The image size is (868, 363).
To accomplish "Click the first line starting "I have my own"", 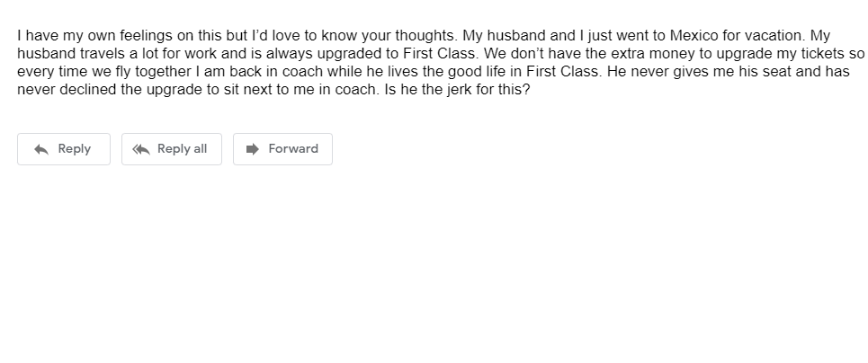I will point(424,36).
